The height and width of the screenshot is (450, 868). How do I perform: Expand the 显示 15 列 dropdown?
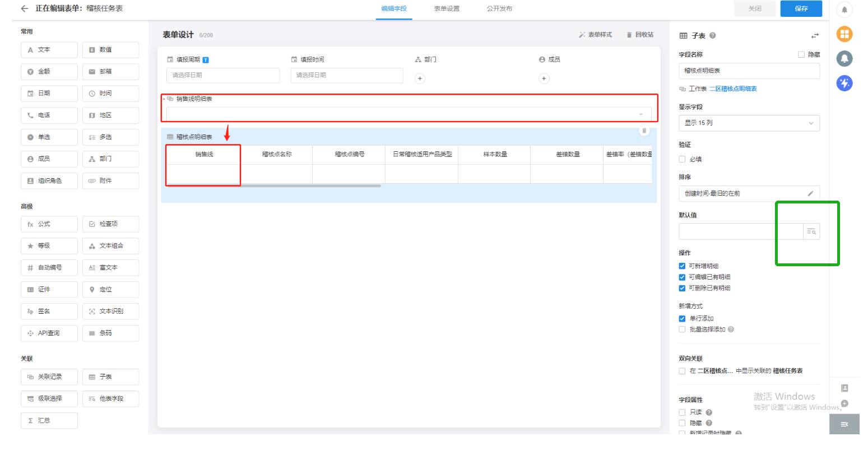(x=749, y=123)
